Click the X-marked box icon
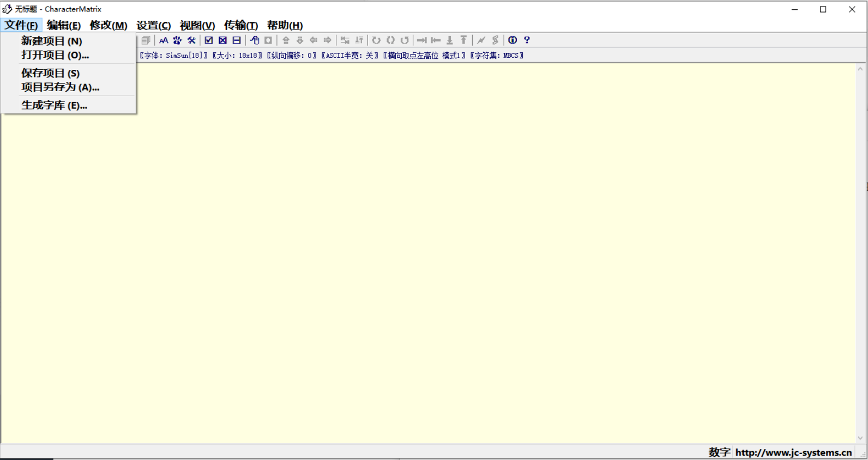The width and height of the screenshot is (868, 460). click(x=222, y=40)
